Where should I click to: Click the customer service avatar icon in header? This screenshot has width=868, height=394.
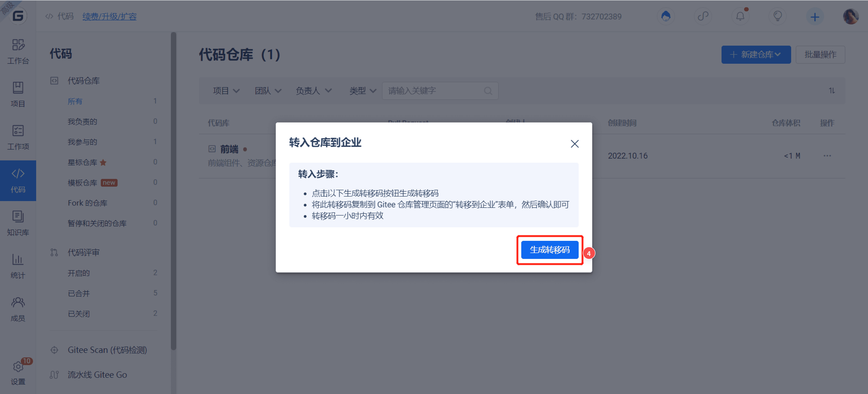pos(666,16)
